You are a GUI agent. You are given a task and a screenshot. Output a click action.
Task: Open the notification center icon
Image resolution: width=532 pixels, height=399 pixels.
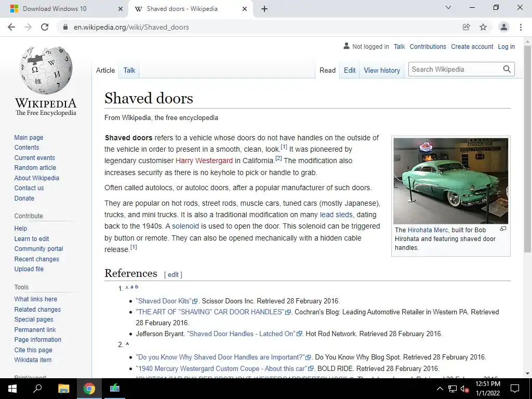click(x=515, y=389)
